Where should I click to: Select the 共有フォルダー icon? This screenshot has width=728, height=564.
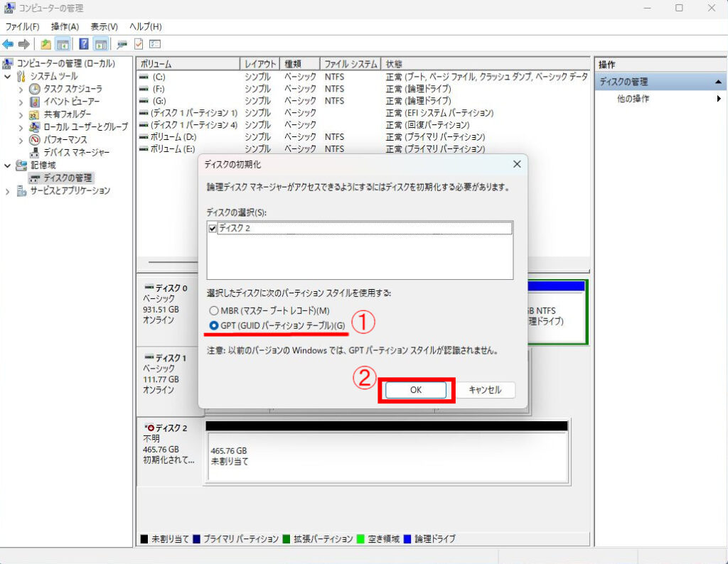[35, 114]
